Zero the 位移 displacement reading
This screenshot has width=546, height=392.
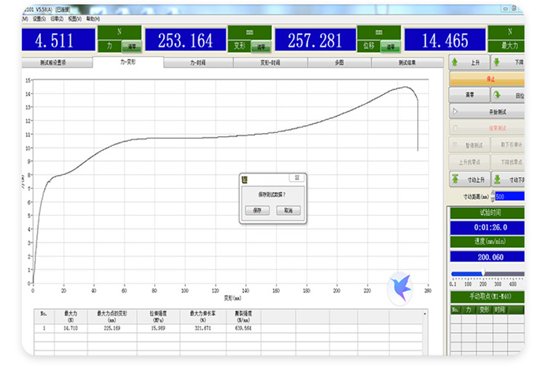pos(389,47)
